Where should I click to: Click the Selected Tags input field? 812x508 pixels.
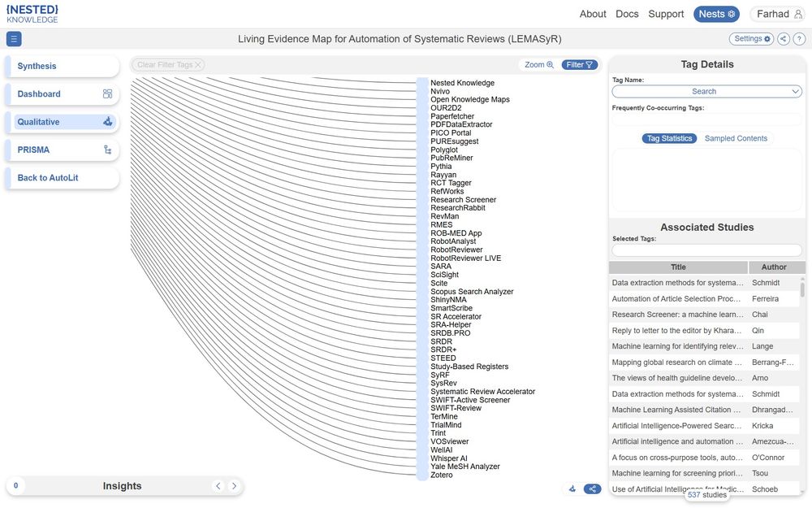coord(707,250)
